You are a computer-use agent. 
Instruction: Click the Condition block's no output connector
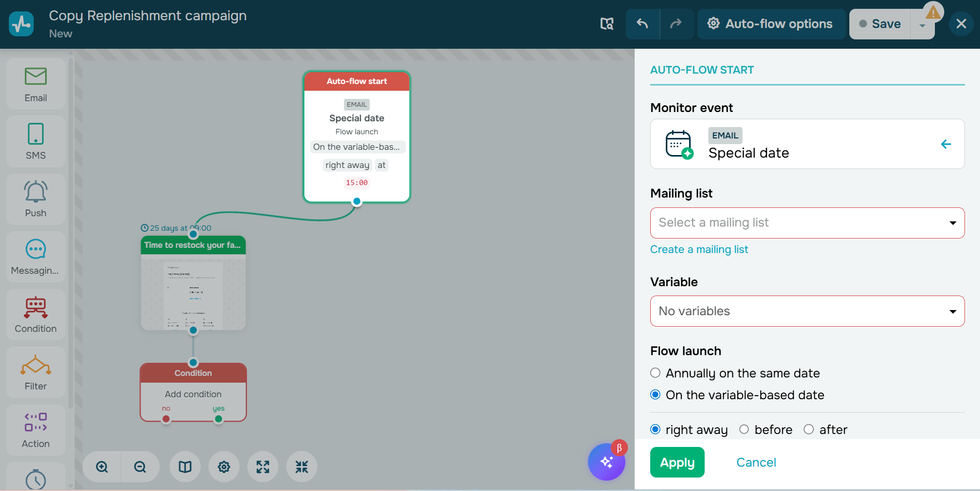click(166, 419)
